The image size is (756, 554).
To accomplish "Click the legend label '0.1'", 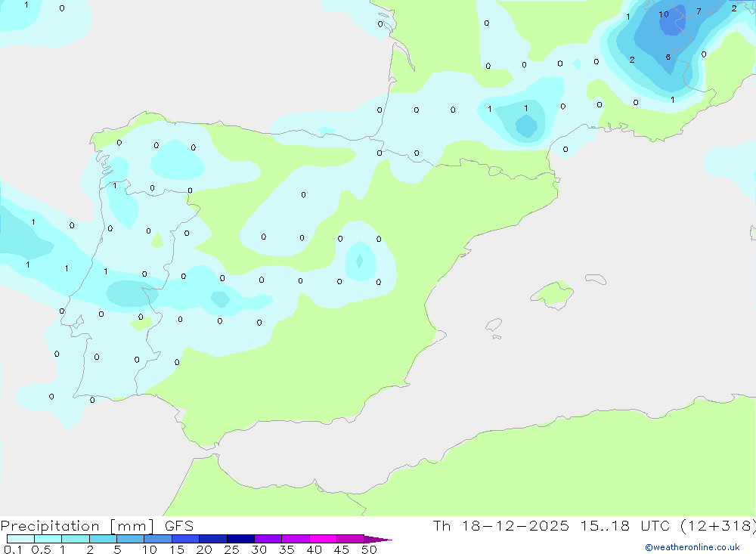I will (13, 549).
